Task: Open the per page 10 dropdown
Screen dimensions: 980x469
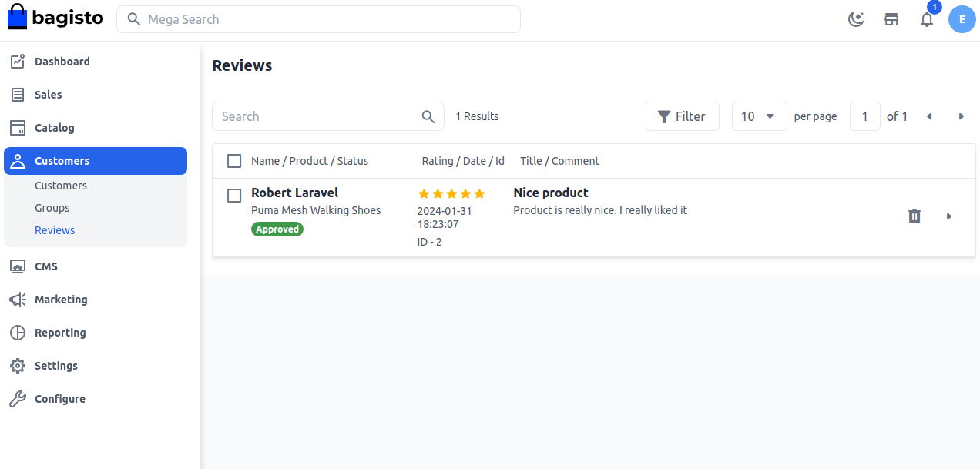Action: pos(759,116)
